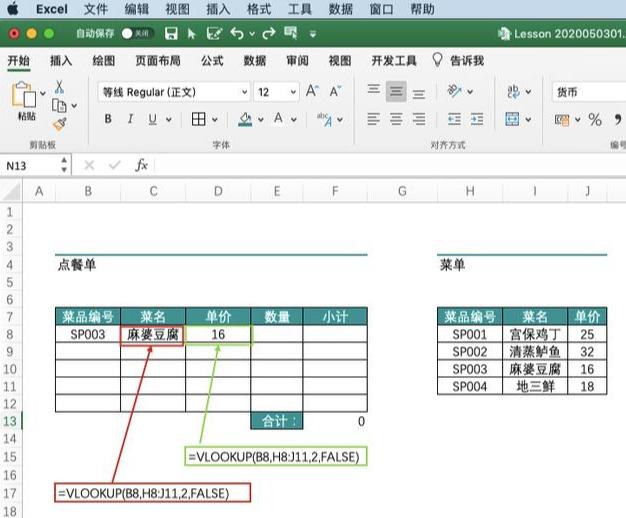
Task: Open the 帮助 menu in menu bar
Action: 422,9
